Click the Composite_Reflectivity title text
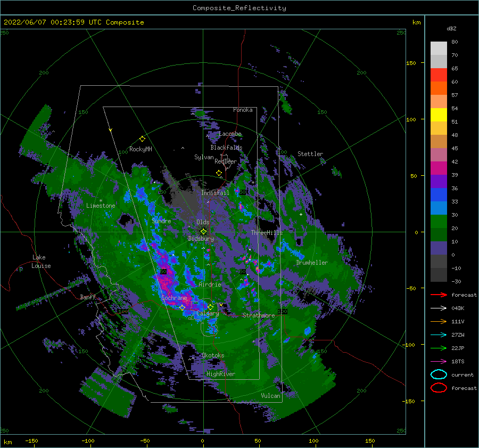 (240, 8)
